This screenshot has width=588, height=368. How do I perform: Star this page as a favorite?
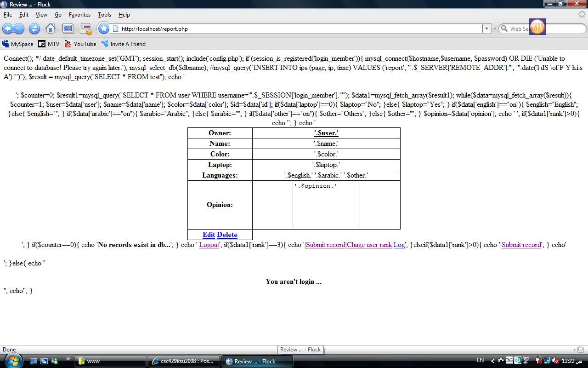pos(104,29)
